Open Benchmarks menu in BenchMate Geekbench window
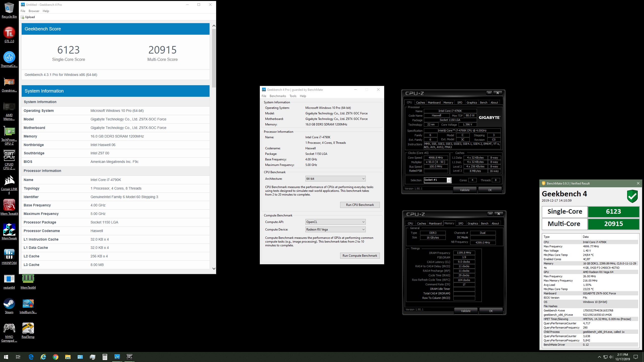The height and width of the screenshot is (362, 644). coord(278,96)
